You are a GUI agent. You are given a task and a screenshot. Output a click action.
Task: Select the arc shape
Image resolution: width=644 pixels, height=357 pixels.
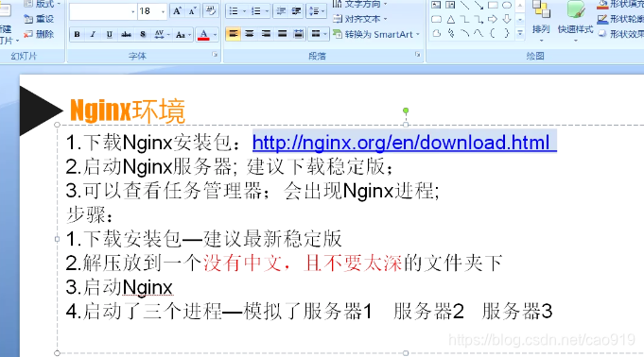465,33
